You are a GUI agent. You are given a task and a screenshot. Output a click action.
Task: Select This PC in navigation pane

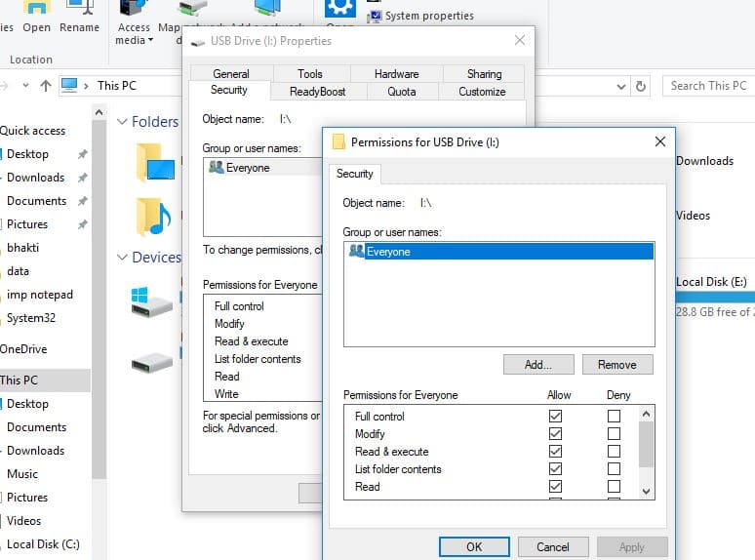(x=45, y=380)
